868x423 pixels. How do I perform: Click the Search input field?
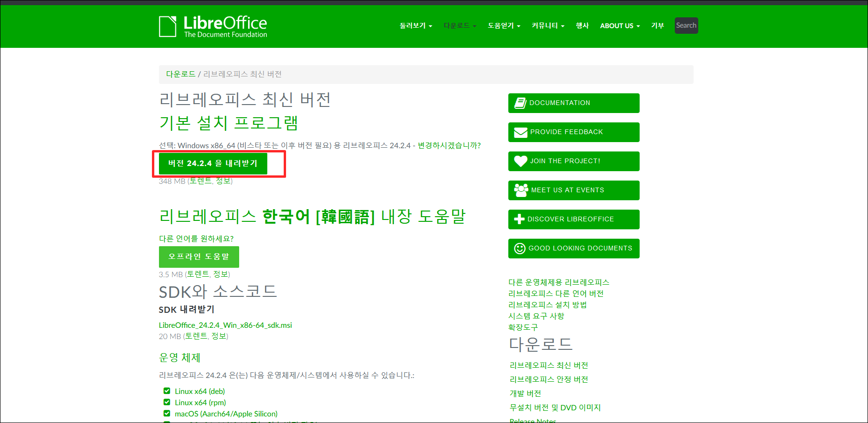686,26
